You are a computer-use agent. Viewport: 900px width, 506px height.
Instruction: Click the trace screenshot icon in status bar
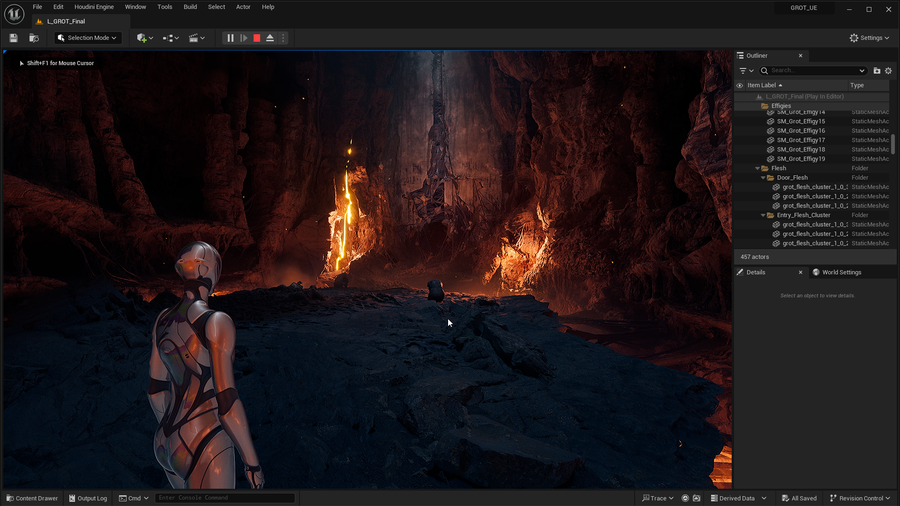click(x=696, y=498)
